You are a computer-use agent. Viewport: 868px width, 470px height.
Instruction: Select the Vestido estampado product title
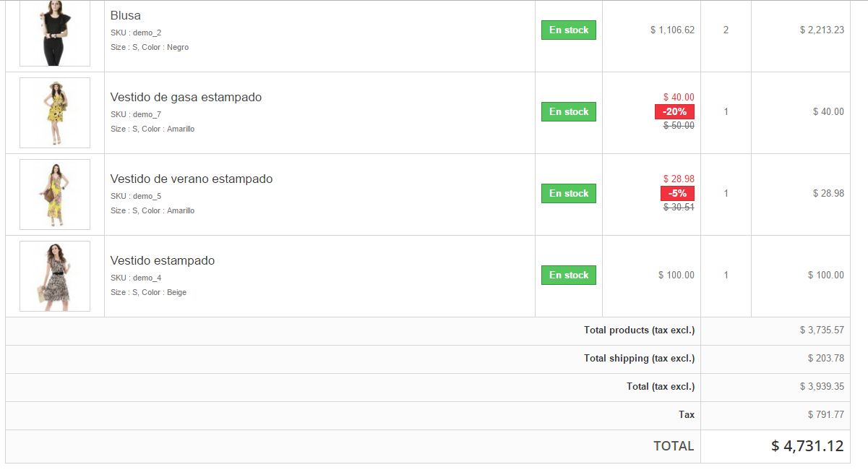[163, 260]
